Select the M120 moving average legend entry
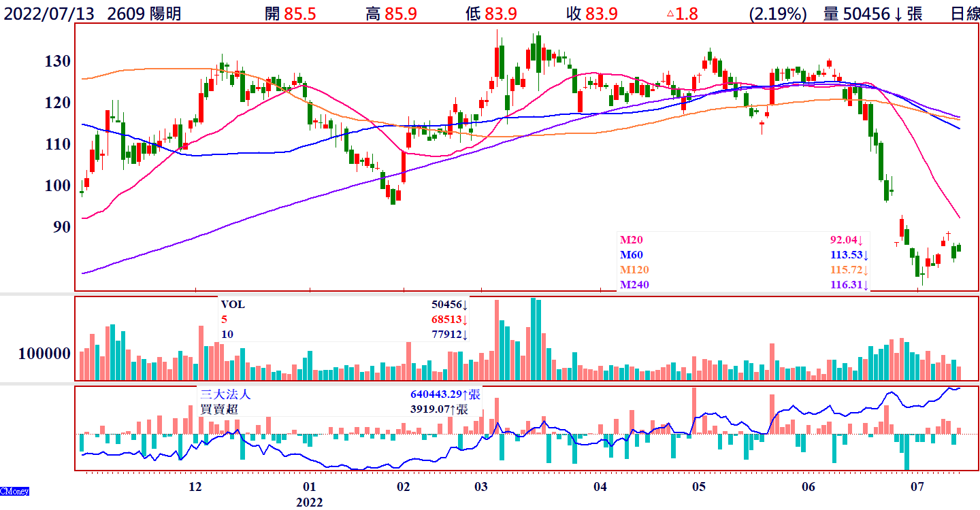The height and width of the screenshot is (510, 980). point(634,270)
